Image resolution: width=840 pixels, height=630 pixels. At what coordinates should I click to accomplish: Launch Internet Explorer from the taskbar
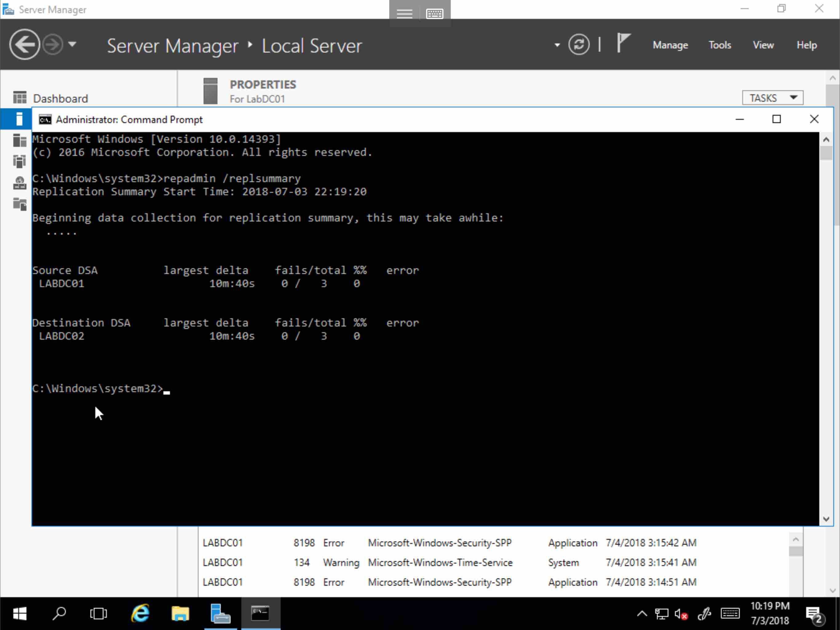(x=140, y=614)
